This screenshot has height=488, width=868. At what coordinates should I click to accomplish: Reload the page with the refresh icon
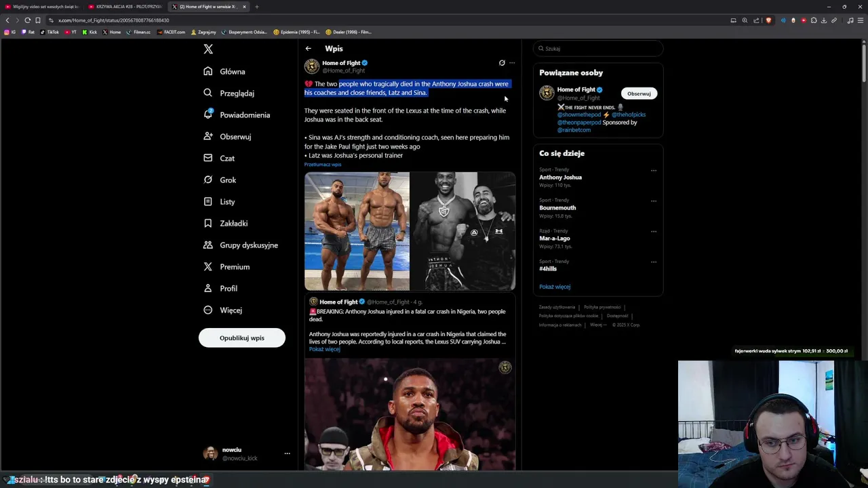pyautogui.click(x=27, y=20)
